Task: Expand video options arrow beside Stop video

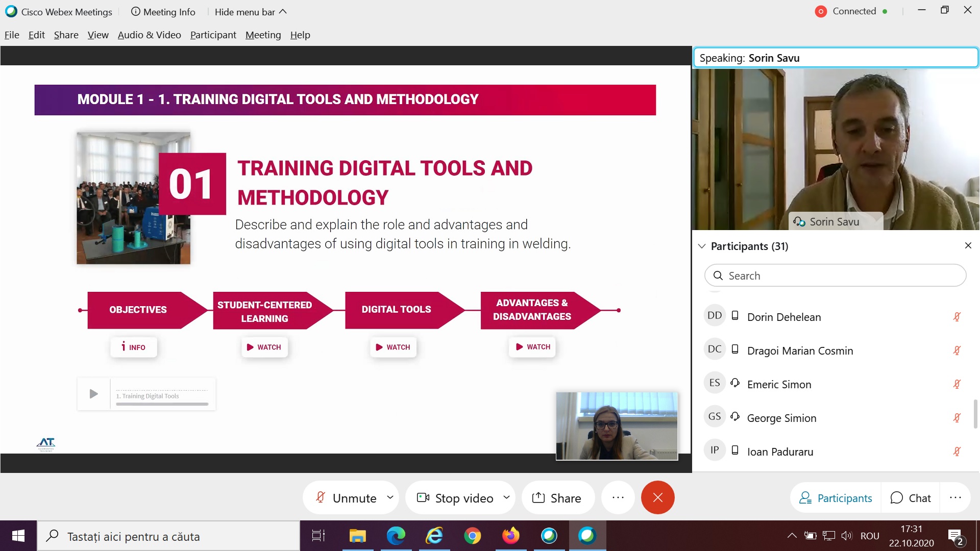Action: [506, 497]
